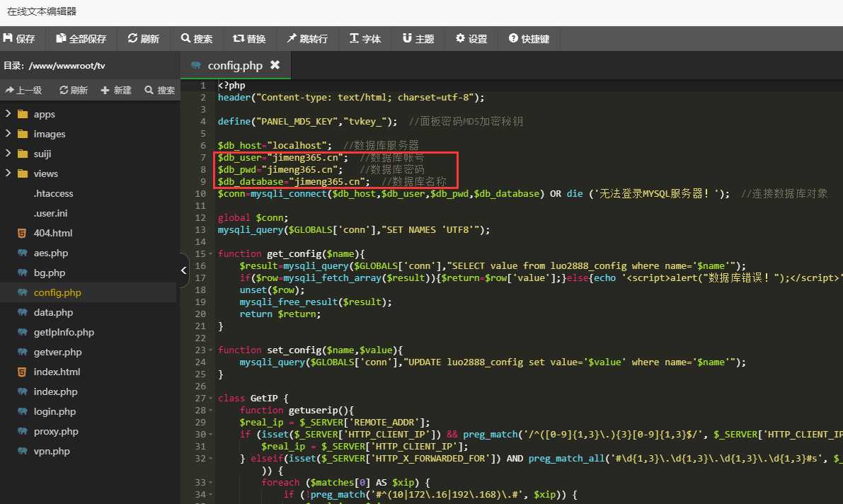Expand the views folder
The width and height of the screenshot is (843, 504).
(8, 173)
